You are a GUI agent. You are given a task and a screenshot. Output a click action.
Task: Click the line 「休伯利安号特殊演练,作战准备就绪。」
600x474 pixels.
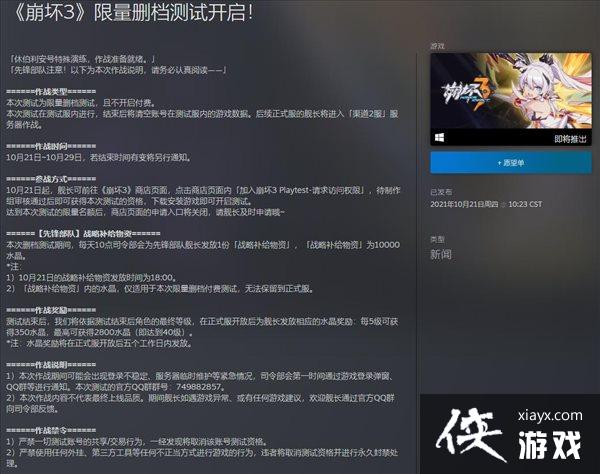tap(83, 59)
